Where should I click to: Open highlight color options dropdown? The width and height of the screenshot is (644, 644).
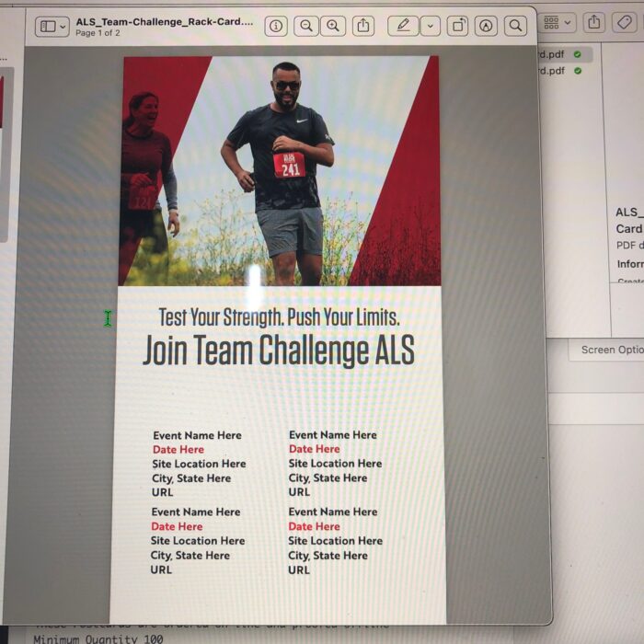430,27
